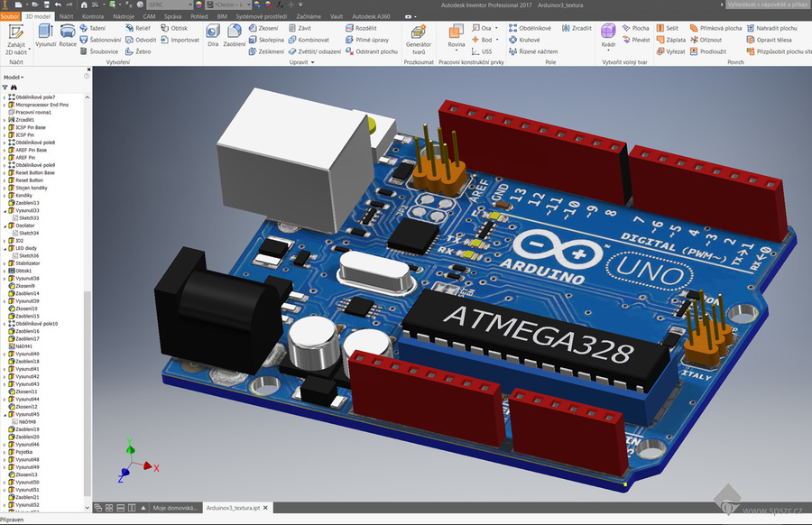Collapse the Oscilator tree node
This screenshot has width=812, height=525.
5,226
